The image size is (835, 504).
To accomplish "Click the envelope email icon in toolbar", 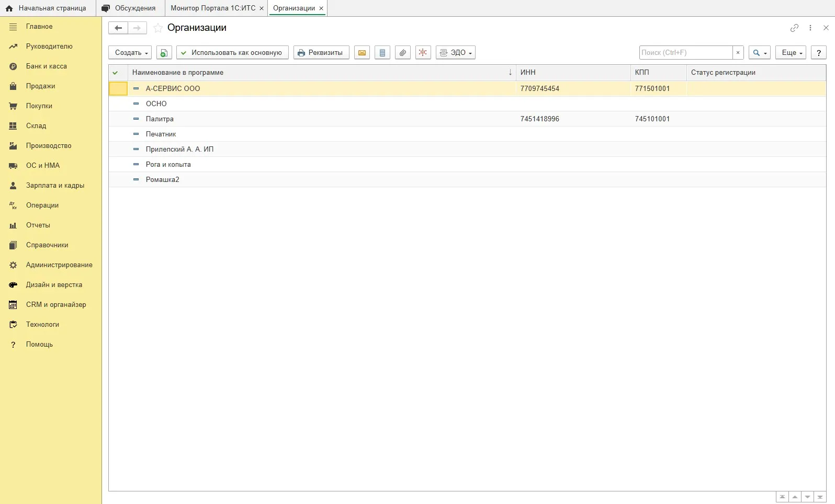I will pyautogui.click(x=362, y=53).
